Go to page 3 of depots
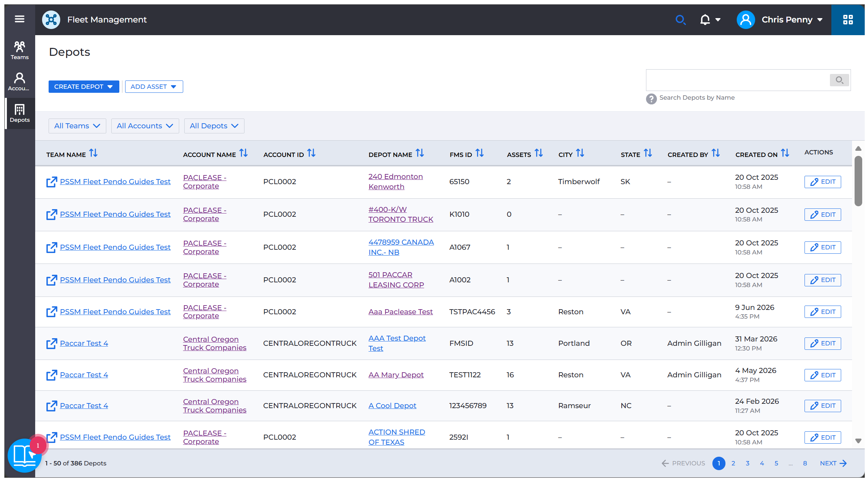The height and width of the screenshot is (481, 868). click(748, 463)
